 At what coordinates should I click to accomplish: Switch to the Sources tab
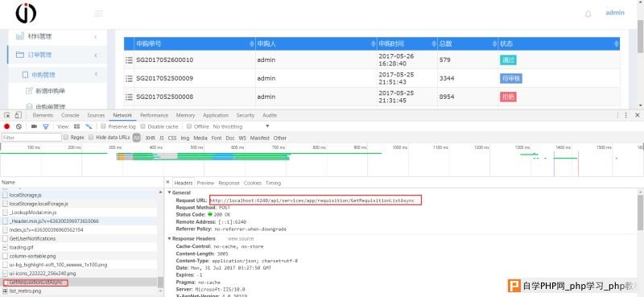tap(96, 115)
